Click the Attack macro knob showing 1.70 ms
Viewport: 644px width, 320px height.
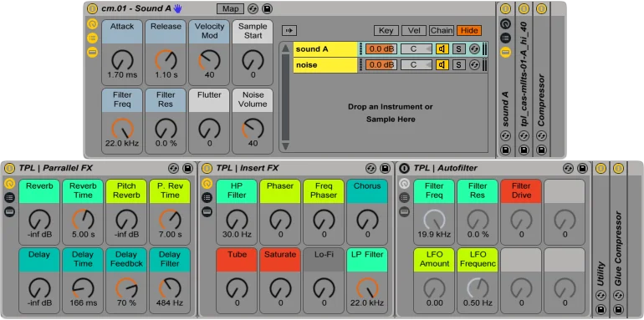point(122,60)
